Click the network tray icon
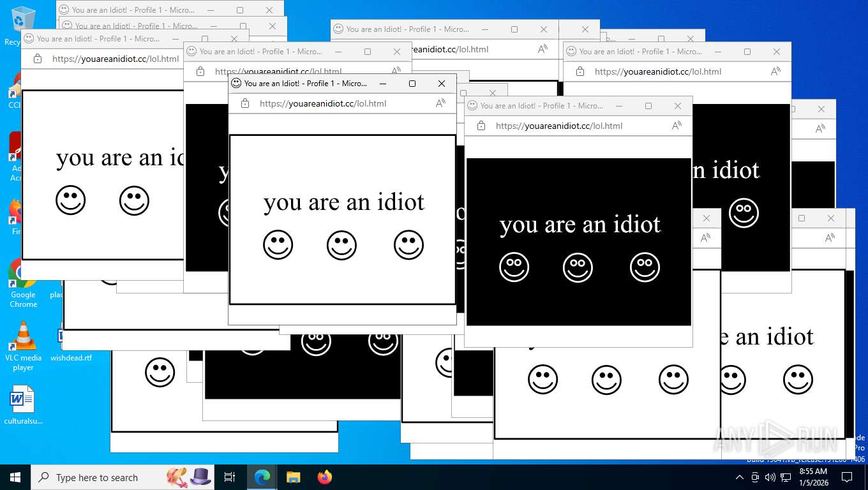This screenshot has height=490, width=868. click(786, 477)
